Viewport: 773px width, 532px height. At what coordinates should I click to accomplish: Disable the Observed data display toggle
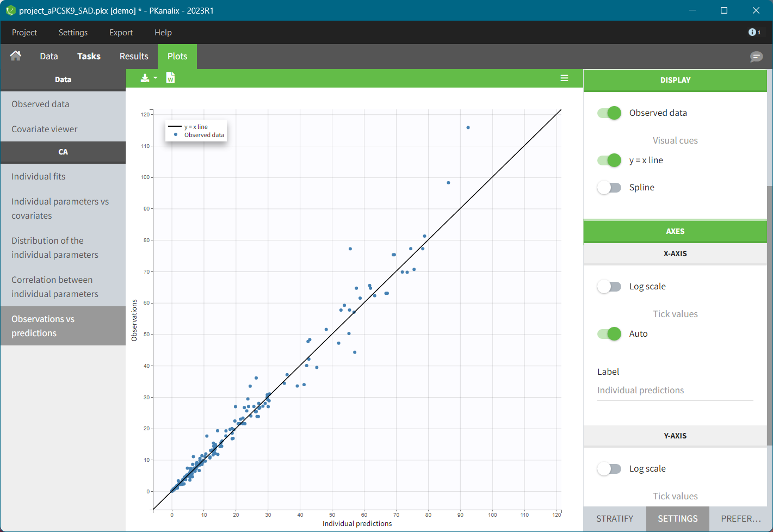click(x=609, y=113)
